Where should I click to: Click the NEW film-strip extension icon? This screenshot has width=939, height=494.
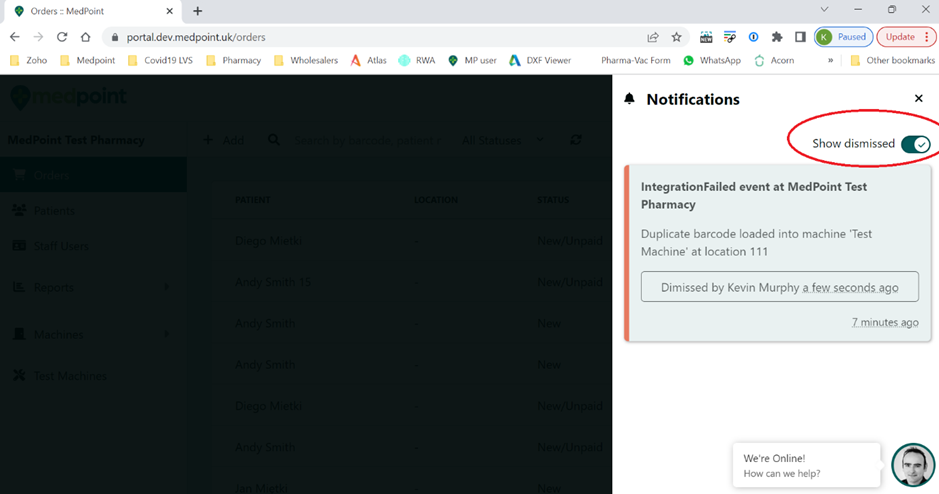point(706,37)
